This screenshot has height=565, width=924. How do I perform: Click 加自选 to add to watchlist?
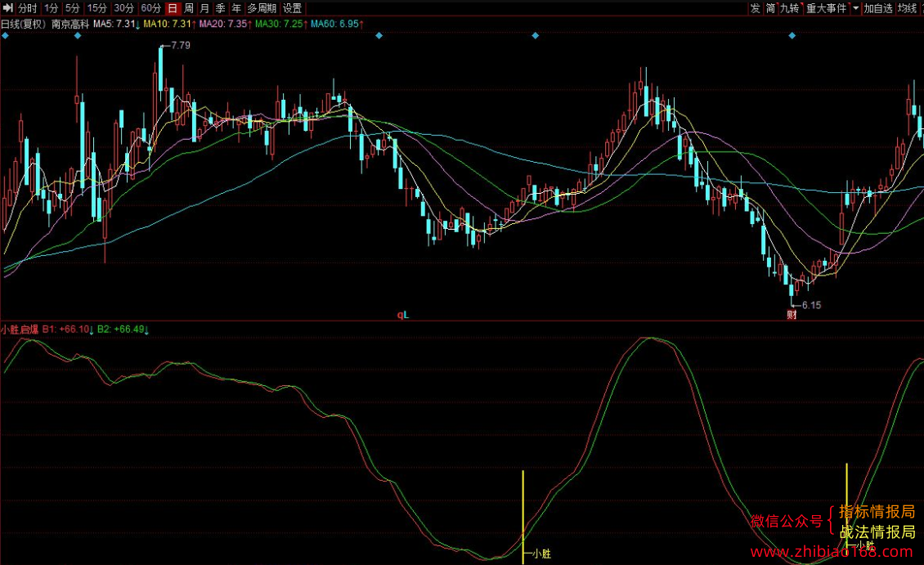pyautogui.click(x=878, y=8)
